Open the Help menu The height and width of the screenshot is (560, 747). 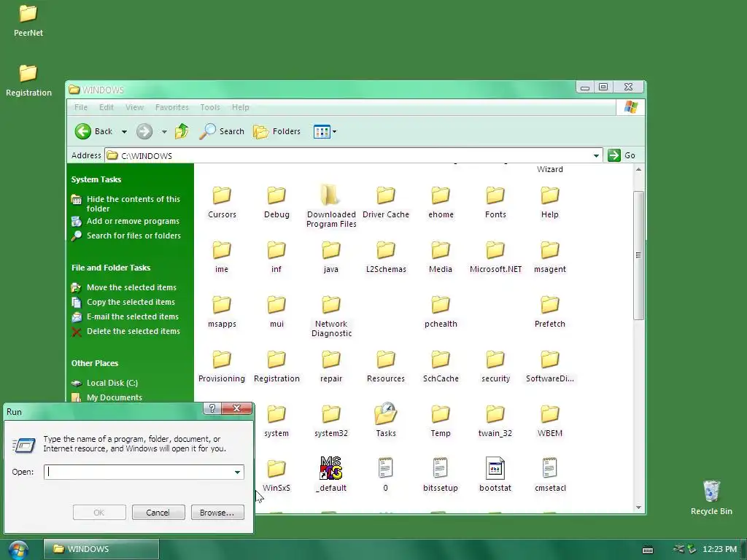[x=241, y=107]
